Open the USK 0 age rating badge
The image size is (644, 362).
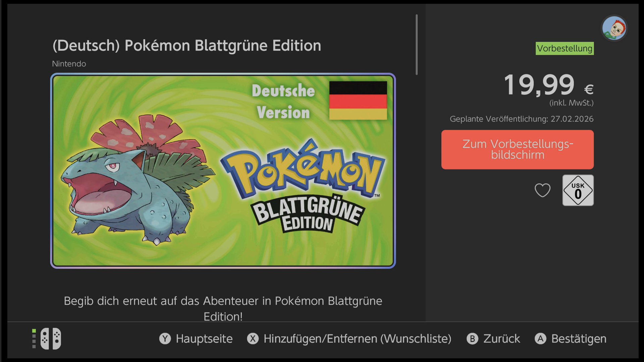point(578,190)
